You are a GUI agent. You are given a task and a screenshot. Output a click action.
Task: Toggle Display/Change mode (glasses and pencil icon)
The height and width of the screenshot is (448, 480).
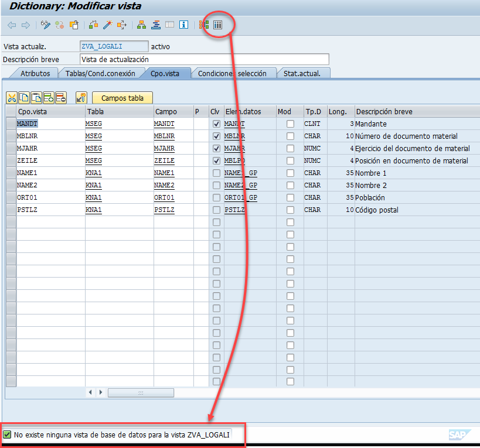click(46, 25)
